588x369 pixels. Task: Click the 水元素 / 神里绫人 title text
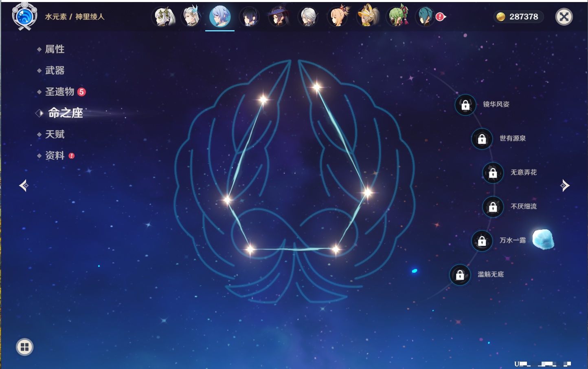pos(75,17)
